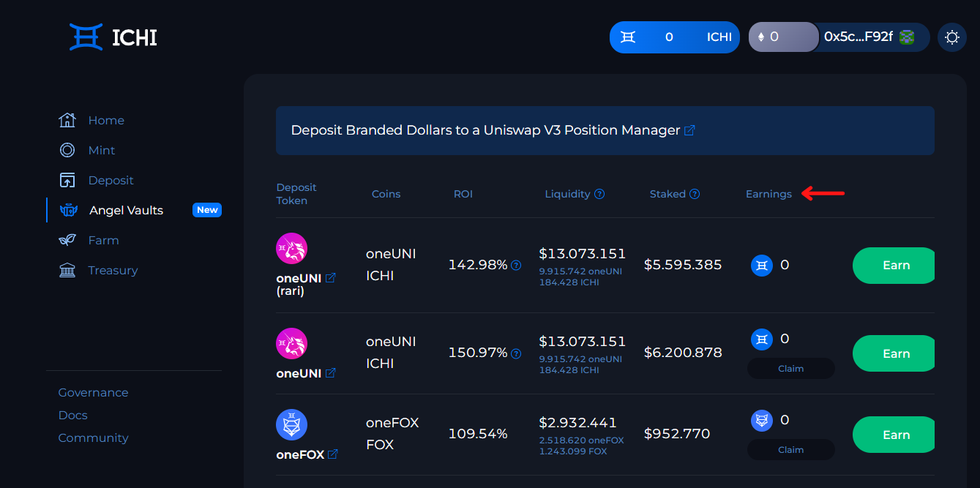Open Deposit using its sidebar icon

(x=67, y=180)
